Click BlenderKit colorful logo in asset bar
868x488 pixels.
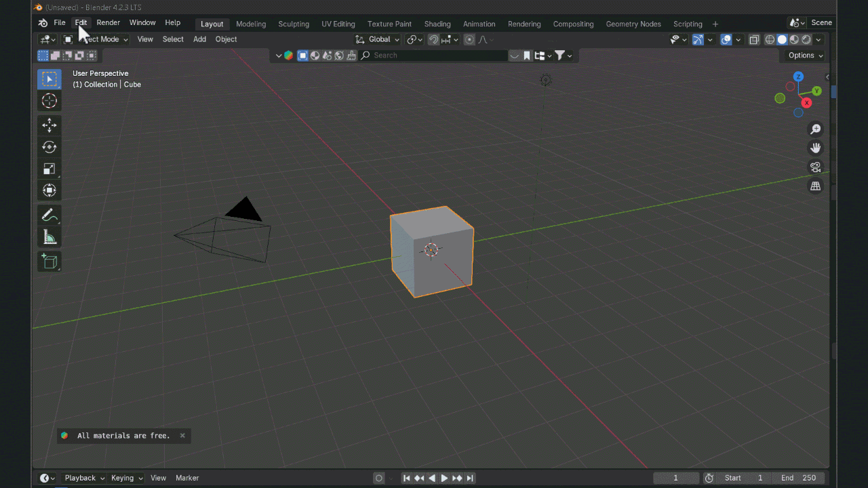(289, 56)
